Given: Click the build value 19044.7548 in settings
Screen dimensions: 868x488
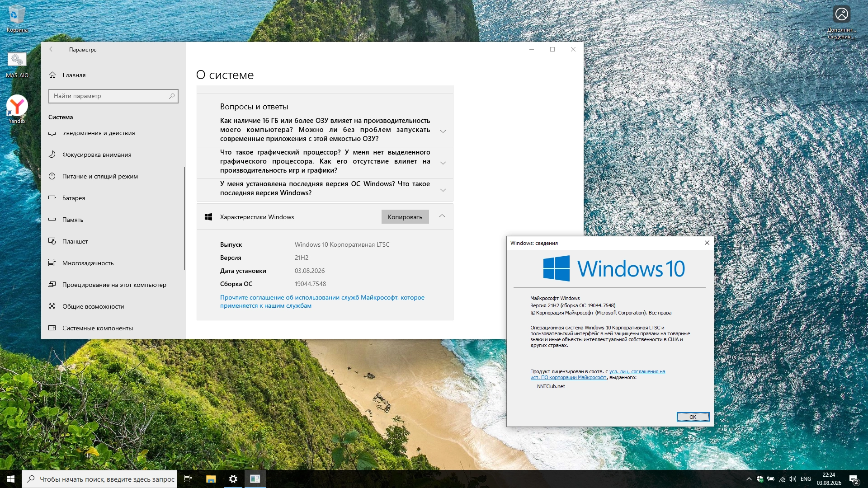Looking at the screenshot, I should pos(310,284).
